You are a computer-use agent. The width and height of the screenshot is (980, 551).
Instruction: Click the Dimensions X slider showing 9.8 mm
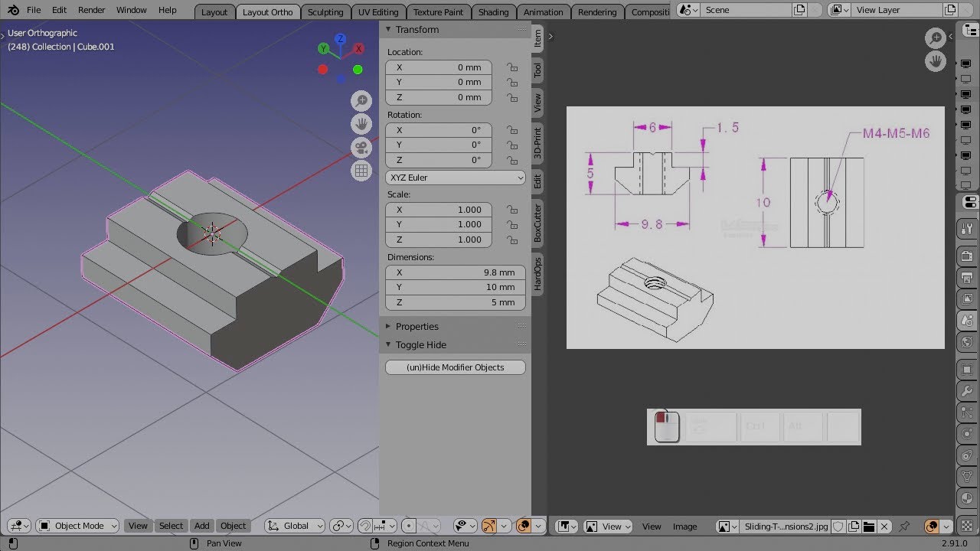click(x=456, y=272)
